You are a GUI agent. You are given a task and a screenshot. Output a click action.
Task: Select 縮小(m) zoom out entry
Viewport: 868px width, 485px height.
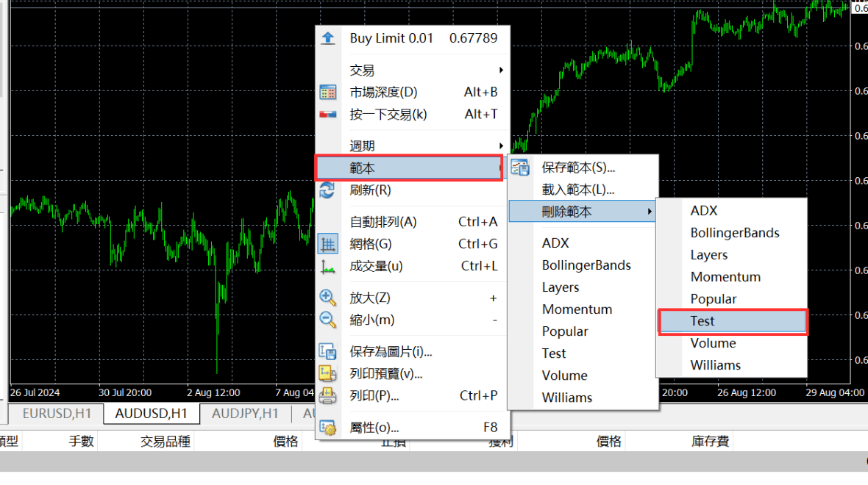pyautogui.click(x=413, y=320)
